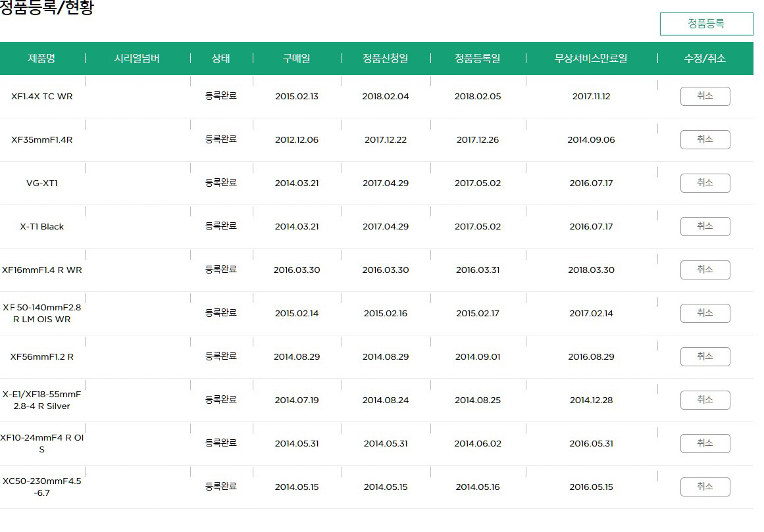Click the 무상서비스만료일 column header

[x=591, y=59]
